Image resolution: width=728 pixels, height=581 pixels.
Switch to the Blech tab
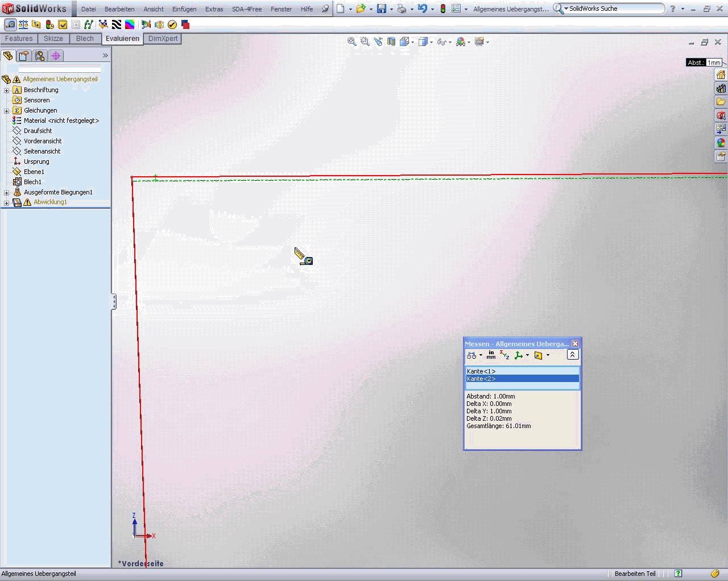85,39
